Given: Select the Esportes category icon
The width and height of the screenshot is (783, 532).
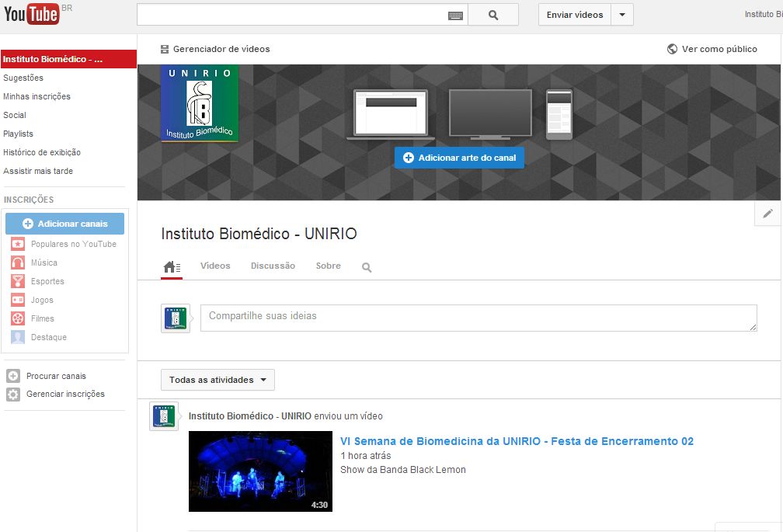Looking at the screenshot, I should [19, 281].
